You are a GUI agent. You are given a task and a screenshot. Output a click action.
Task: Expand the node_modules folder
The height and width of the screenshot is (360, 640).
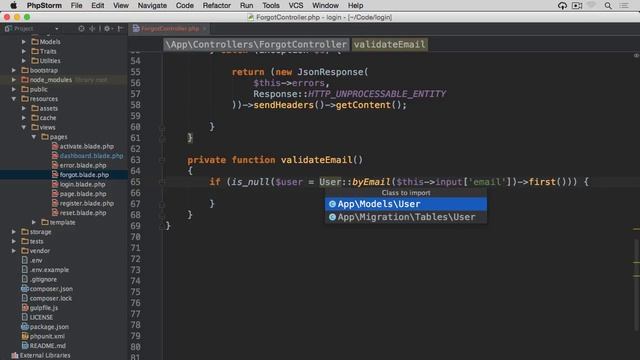(x=14, y=80)
